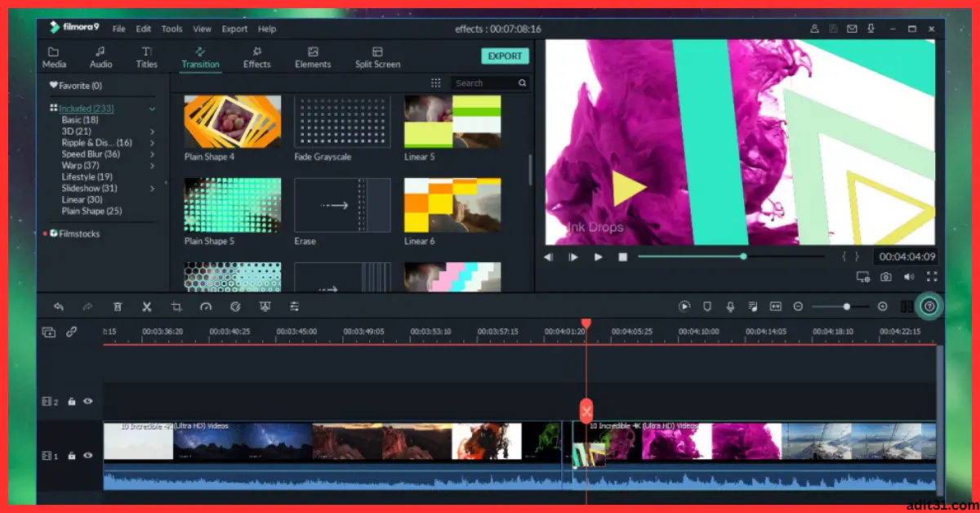Zoom out timeline with minus icon
Viewport: 980px width, 513px height.
coord(799,306)
